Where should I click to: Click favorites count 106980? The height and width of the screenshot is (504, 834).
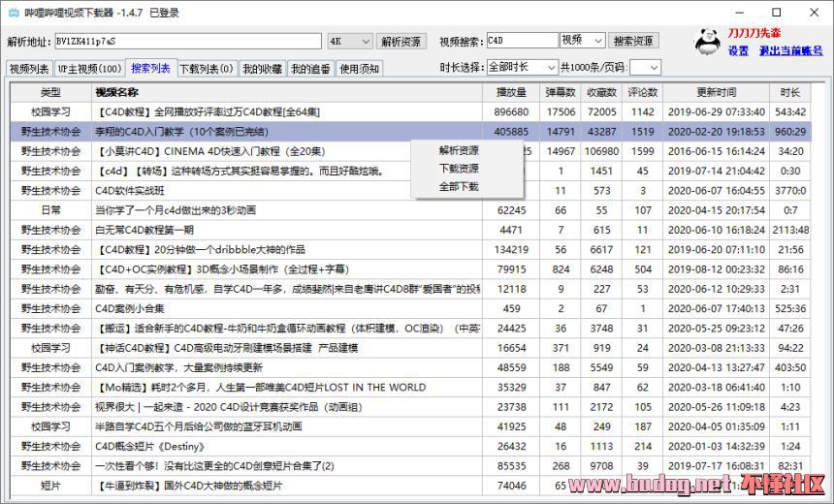click(601, 151)
